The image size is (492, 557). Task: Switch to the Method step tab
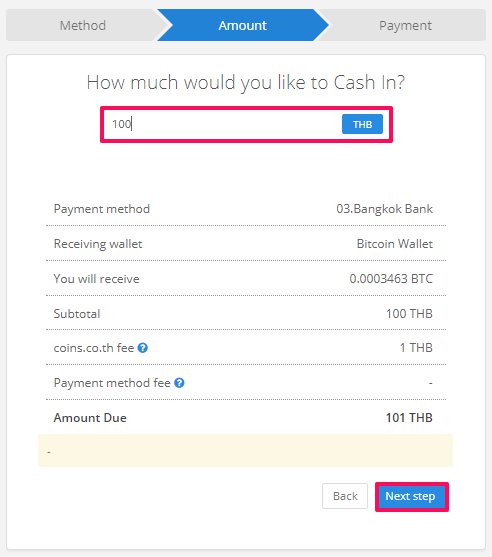(x=82, y=25)
